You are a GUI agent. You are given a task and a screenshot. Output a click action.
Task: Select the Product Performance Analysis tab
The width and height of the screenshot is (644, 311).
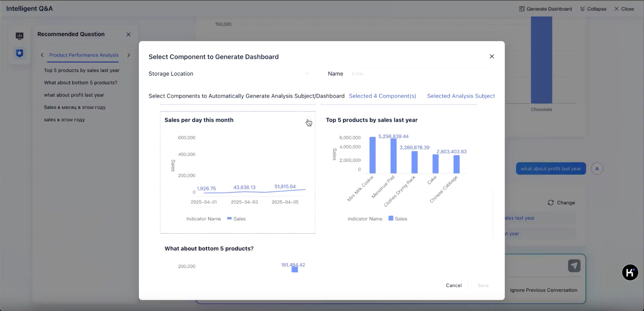click(84, 55)
